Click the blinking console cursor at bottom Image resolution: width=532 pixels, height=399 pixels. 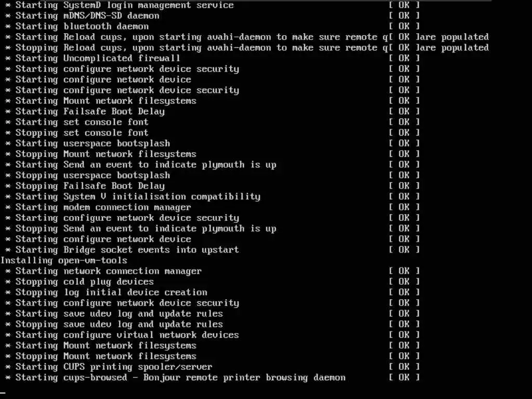[x=3, y=393]
